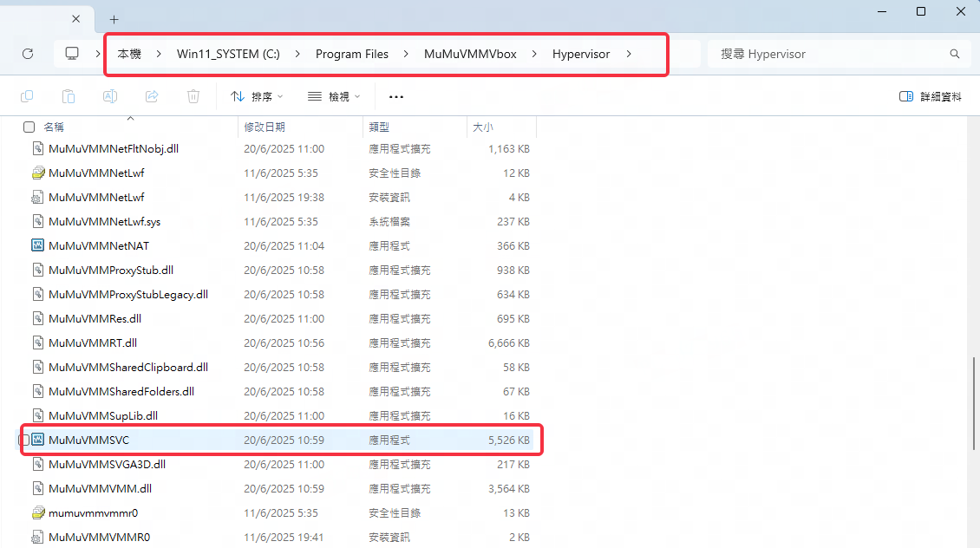Select the file MuMuVMMProxyStub.dll
The height and width of the screenshot is (548, 980).
tap(111, 270)
